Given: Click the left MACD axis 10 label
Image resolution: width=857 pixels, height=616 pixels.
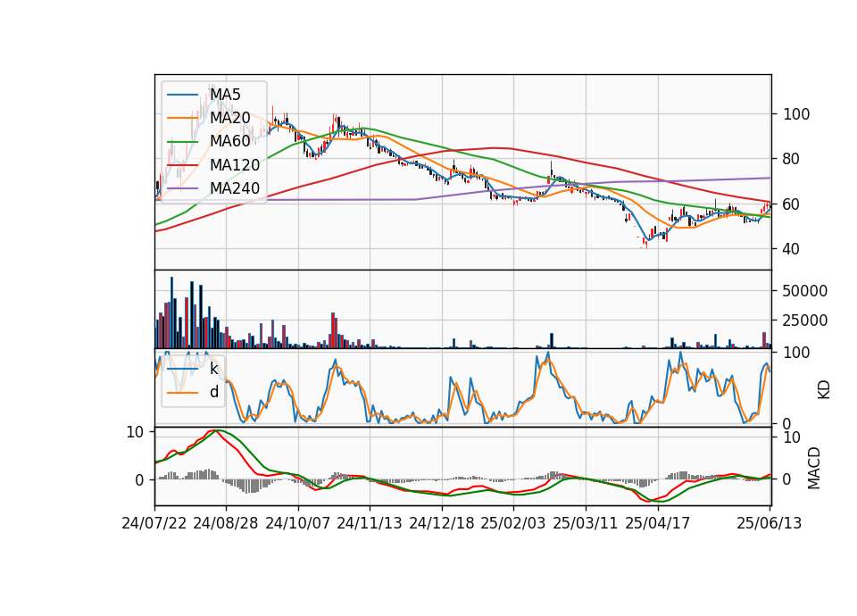Looking at the screenshot, I should click(135, 432).
